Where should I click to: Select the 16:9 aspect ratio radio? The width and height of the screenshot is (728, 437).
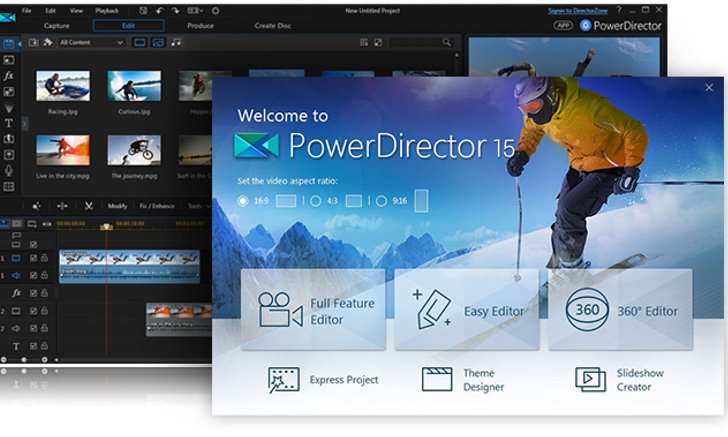(x=242, y=201)
